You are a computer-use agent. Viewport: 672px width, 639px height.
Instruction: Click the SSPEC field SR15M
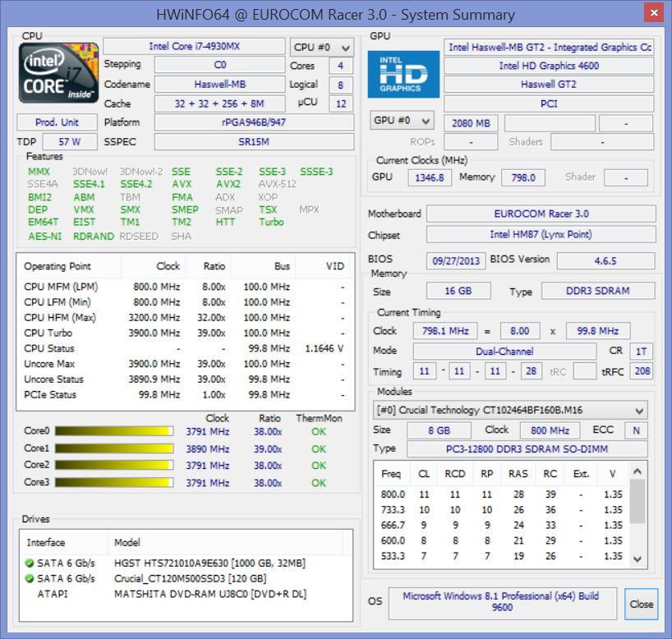click(254, 142)
